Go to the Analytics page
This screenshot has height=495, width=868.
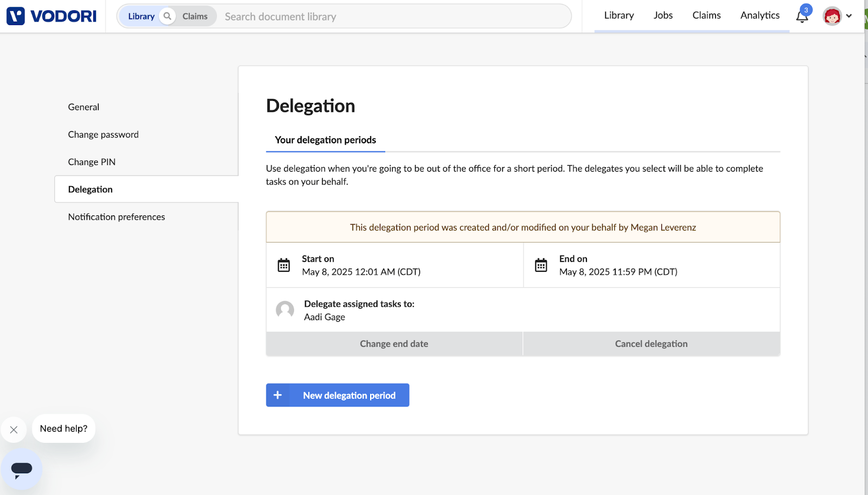pos(759,15)
